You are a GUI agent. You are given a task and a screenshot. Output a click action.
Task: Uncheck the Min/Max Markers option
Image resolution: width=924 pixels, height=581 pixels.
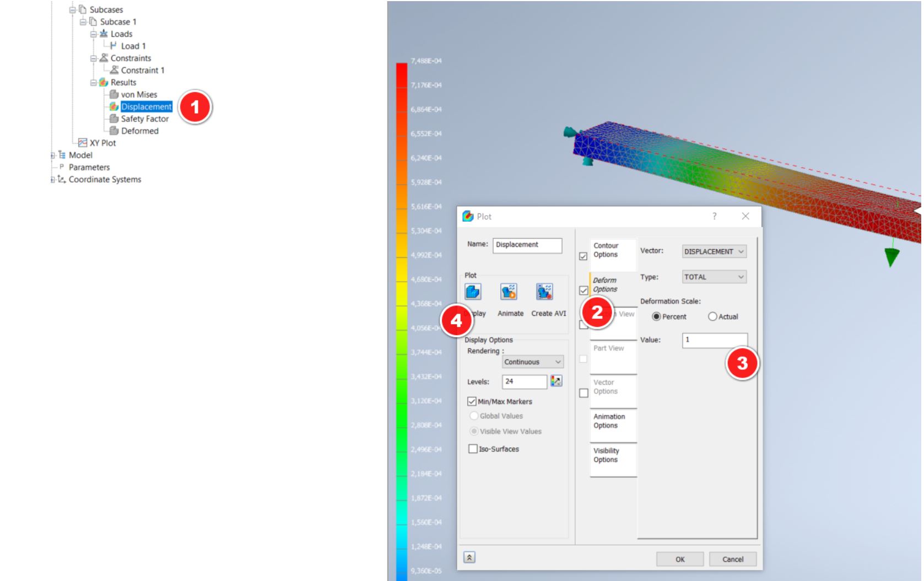click(x=472, y=401)
